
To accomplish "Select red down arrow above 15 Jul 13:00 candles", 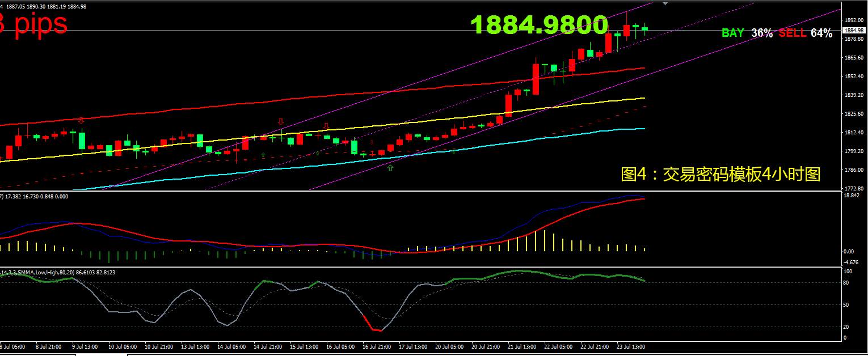I will coord(326,125).
